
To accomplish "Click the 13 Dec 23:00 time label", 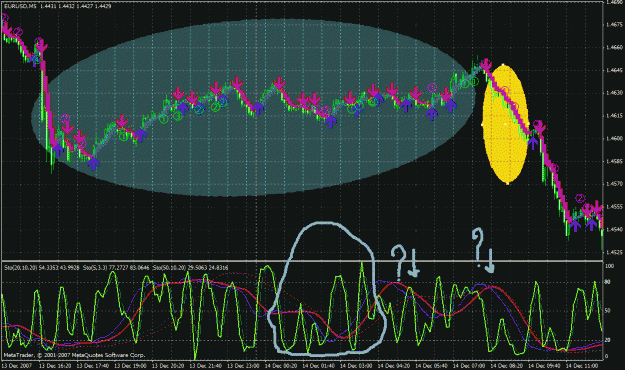I will pos(243,366).
